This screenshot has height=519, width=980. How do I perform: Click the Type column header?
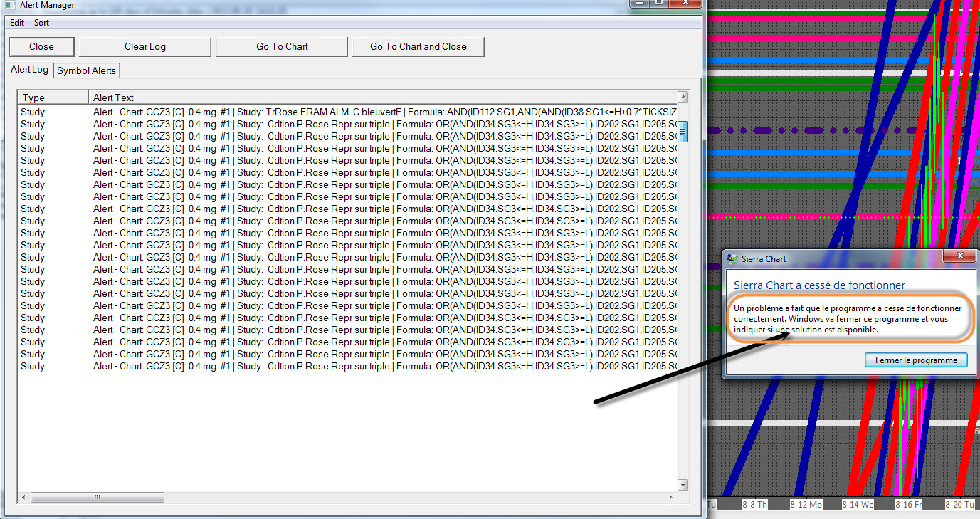click(x=53, y=98)
